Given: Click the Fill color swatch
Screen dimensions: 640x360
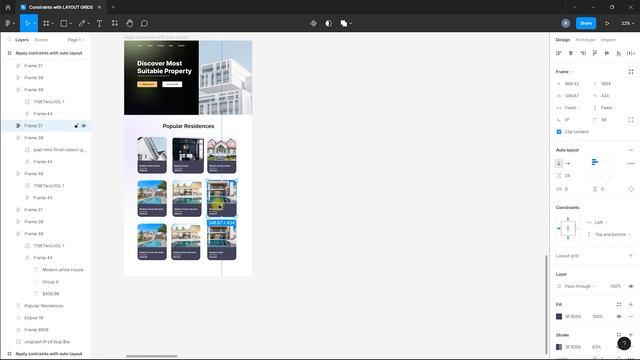Looking at the screenshot, I should (x=559, y=316).
